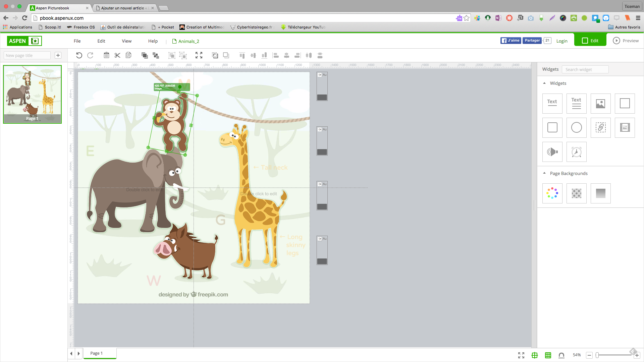Click the Cut scissors icon
Screen dimensions: 644x362
pos(117,55)
